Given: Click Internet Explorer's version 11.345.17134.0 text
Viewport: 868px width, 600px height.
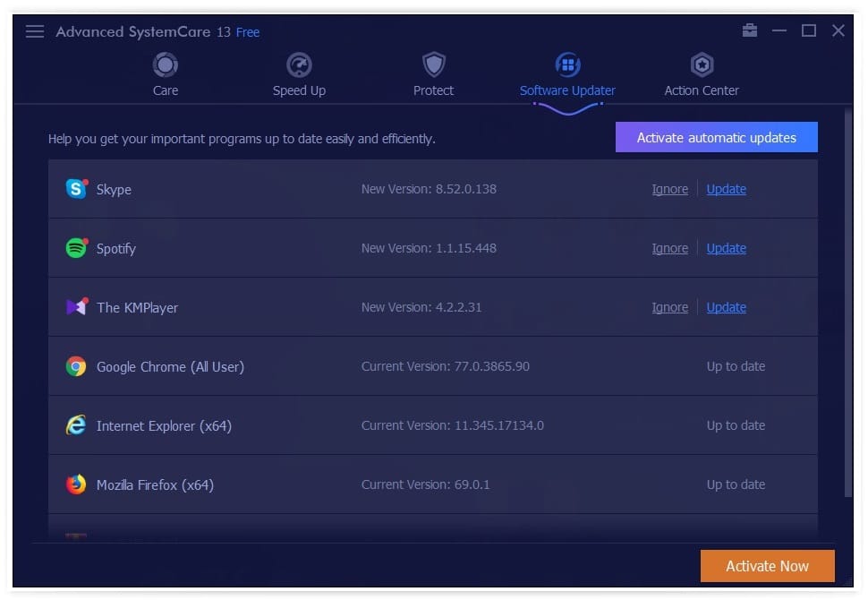Looking at the screenshot, I should coord(453,425).
